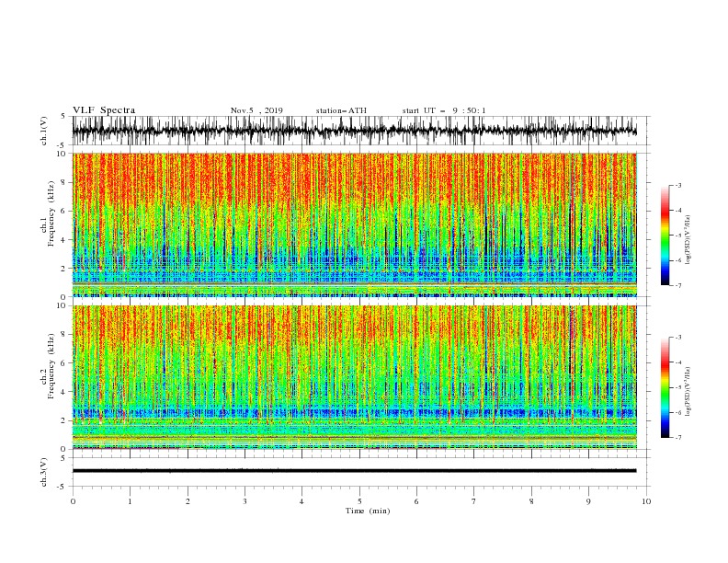Click the "10" tick on the Time axis

pyautogui.click(x=646, y=501)
